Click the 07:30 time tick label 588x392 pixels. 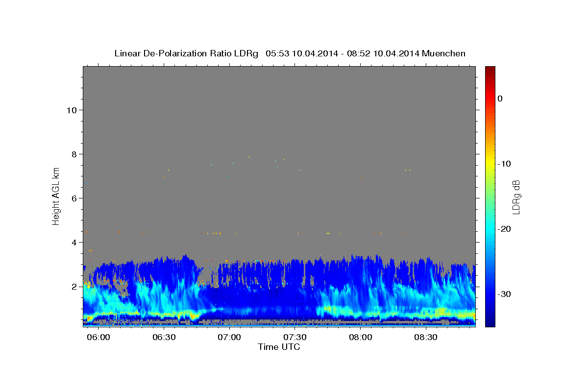[x=295, y=338]
